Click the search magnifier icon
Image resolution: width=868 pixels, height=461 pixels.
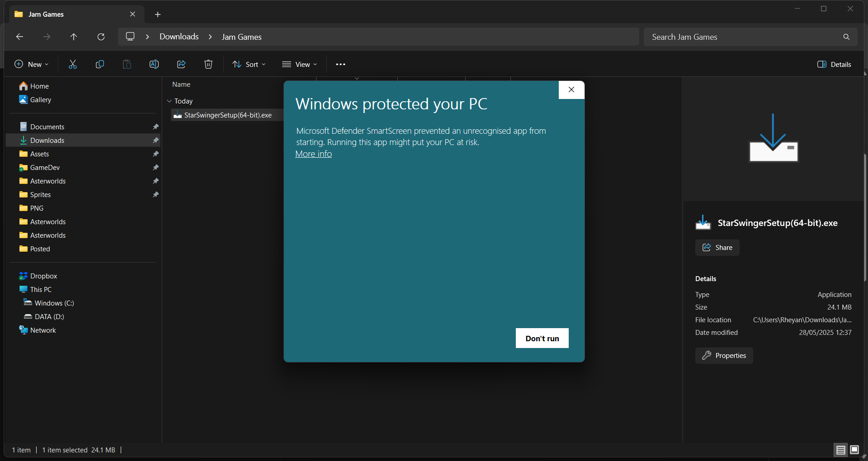tap(846, 37)
